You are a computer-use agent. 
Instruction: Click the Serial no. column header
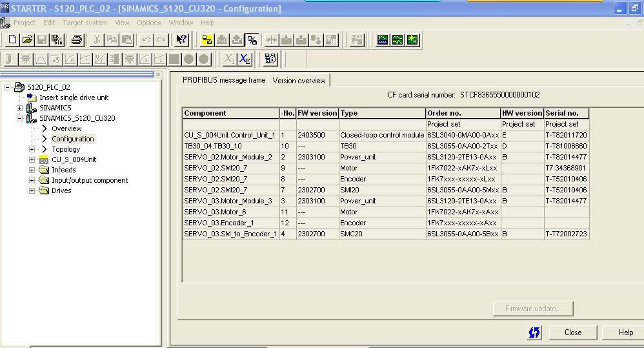pos(567,113)
